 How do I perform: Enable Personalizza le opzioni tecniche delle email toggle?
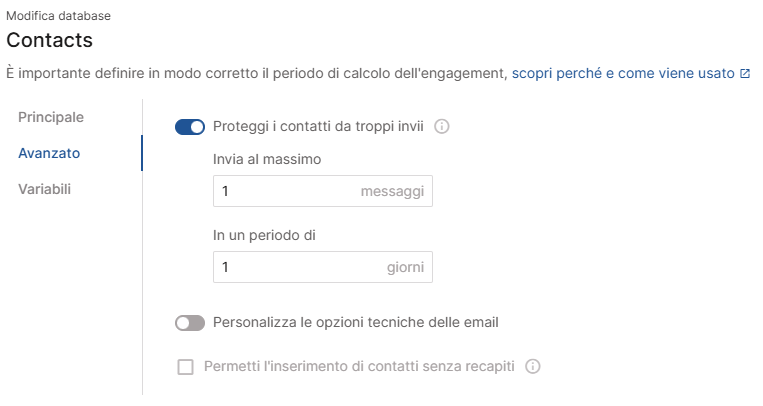click(190, 323)
